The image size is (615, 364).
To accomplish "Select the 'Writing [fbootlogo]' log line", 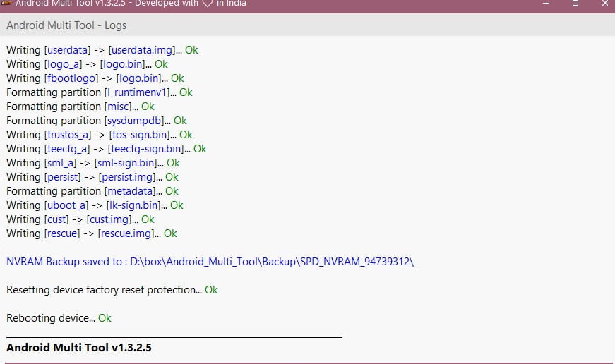I will [x=95, y=78].
